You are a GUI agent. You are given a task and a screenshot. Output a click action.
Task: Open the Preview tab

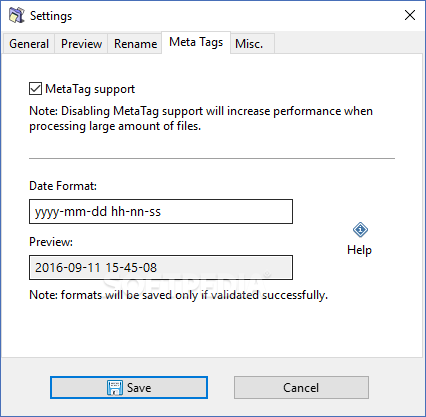point(81,44)
